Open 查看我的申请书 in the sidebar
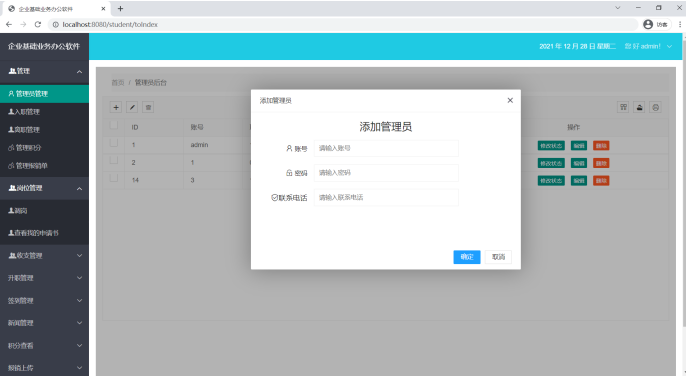Image resolution: width=686 pixels, height=378 pixels. [44, 233]
